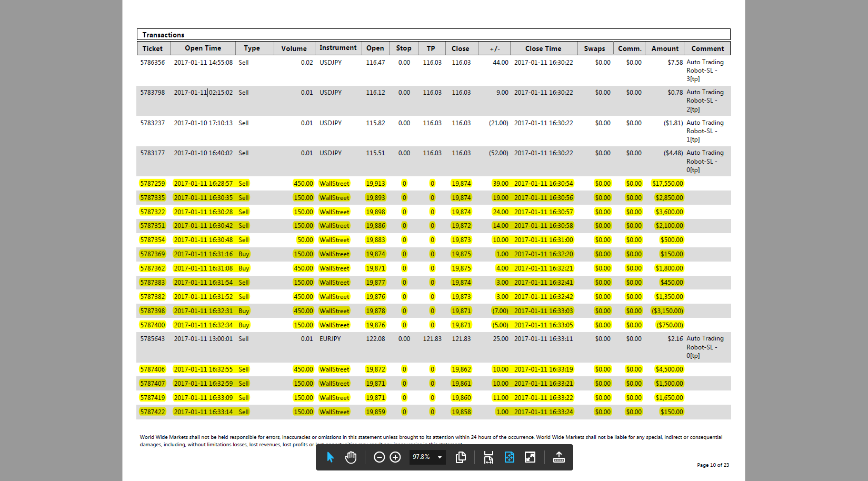
Task: Select ticket number 5783798
Action: click(x=153, y=93)
